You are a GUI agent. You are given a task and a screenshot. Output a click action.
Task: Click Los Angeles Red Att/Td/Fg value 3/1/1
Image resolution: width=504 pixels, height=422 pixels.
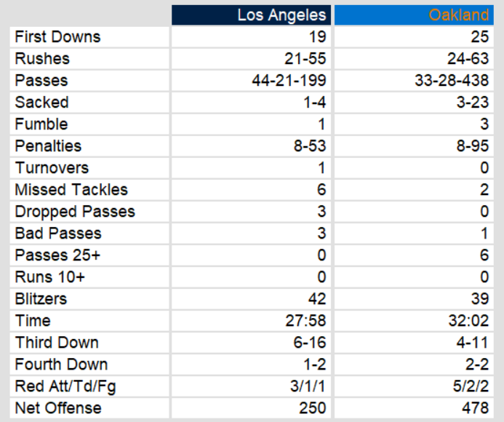coord(309,386)
